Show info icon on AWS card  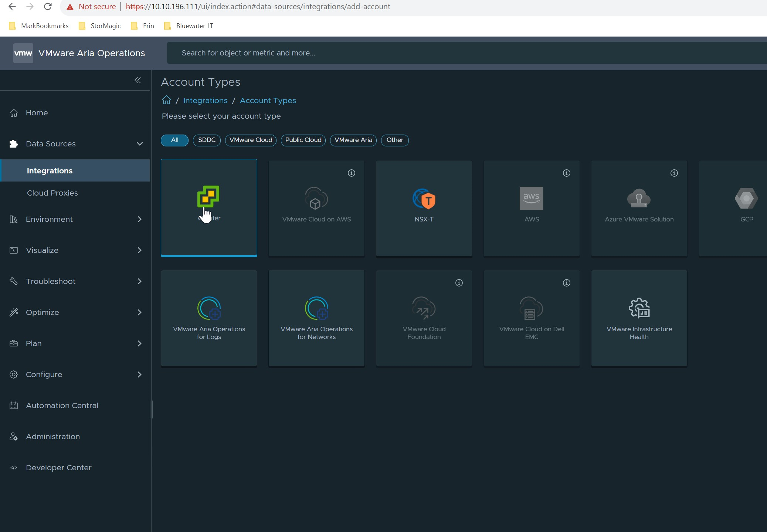pyautogui.click(x=567, y=173)
